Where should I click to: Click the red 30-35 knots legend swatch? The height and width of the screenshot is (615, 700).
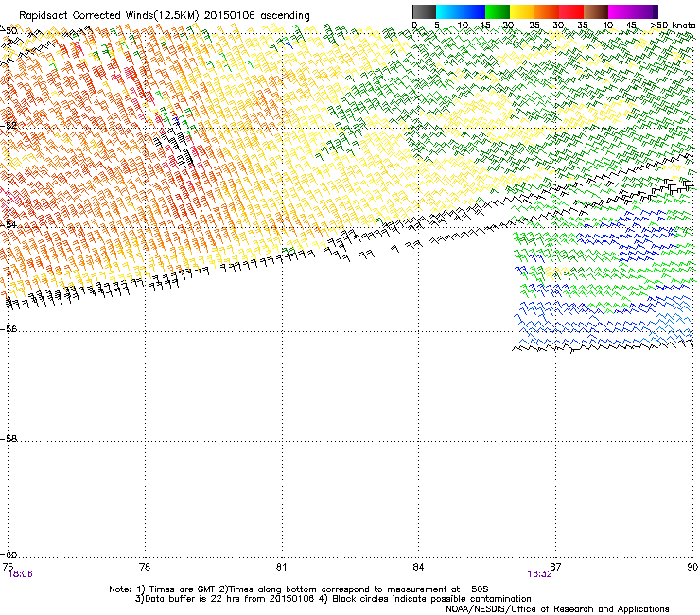[x=571, y=11]
